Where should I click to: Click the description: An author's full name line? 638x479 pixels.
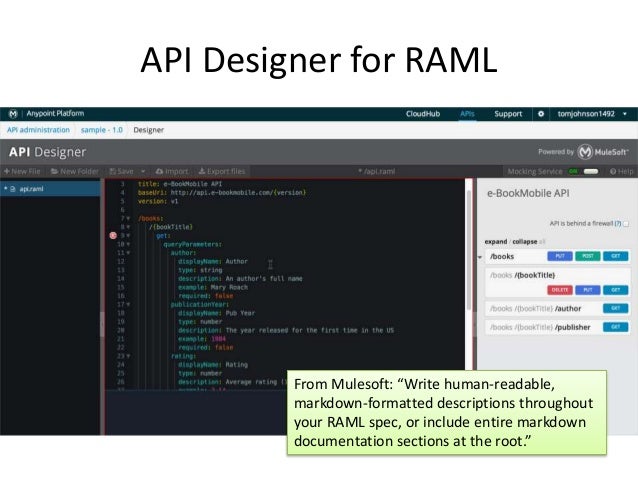(240, 279)
